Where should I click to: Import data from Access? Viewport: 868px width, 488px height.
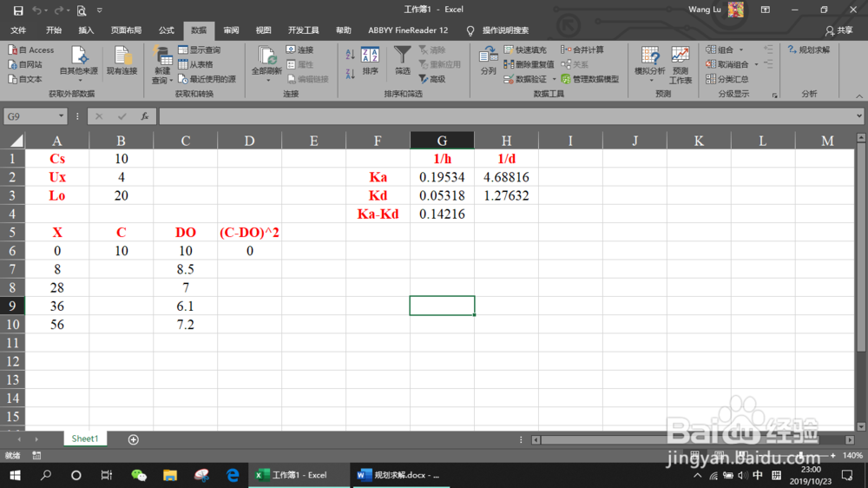pos(31,49)
